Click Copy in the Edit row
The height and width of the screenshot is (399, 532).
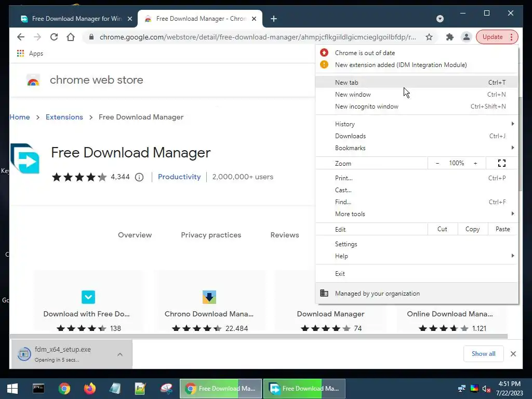pyautogui.click(x=473, y=229)
